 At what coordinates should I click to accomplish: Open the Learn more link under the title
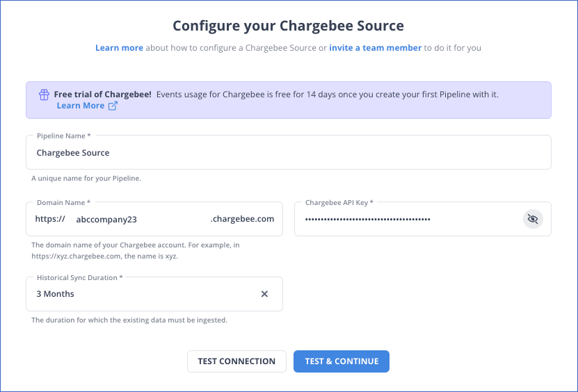pyautogui.click(x=119, y=48)
